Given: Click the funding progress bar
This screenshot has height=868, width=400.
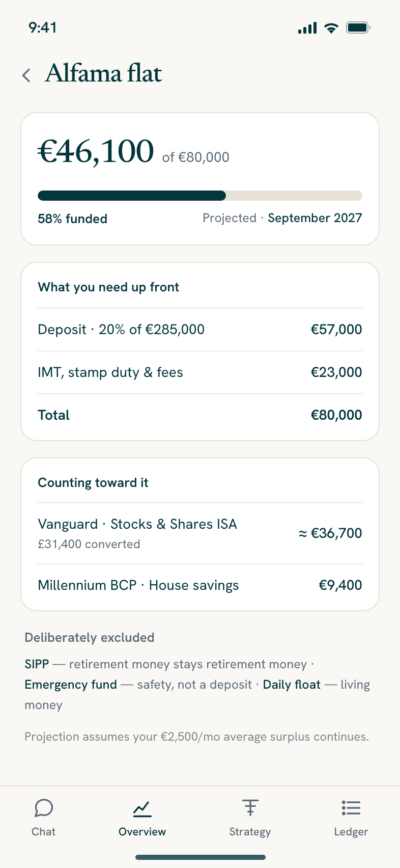Looking at the screenshot, I should tap(200, 196).
